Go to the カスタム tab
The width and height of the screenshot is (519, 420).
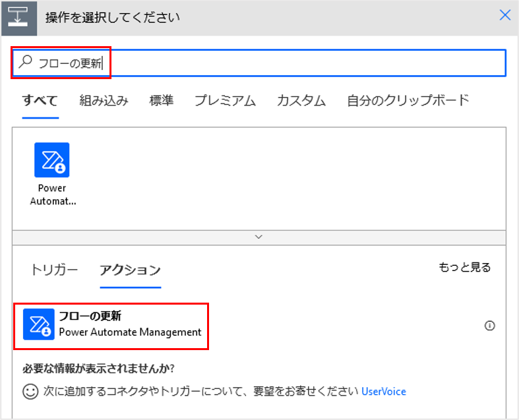[301, 101]
